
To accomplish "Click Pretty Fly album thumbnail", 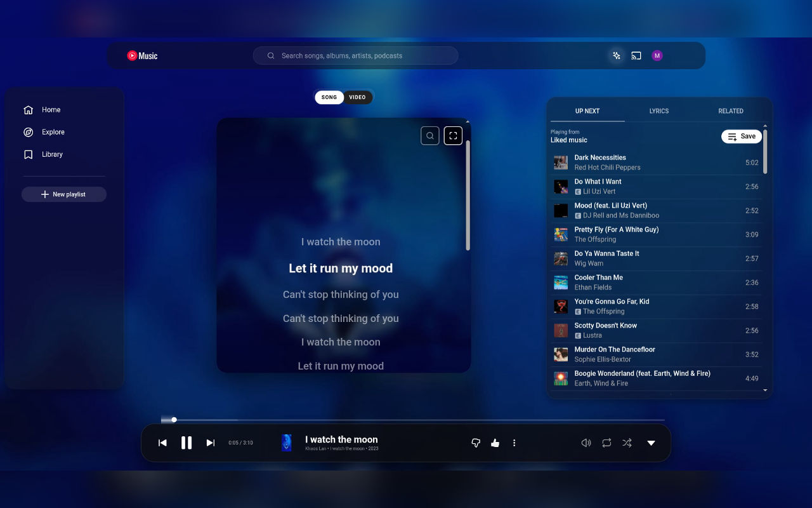I will point(561,234).
